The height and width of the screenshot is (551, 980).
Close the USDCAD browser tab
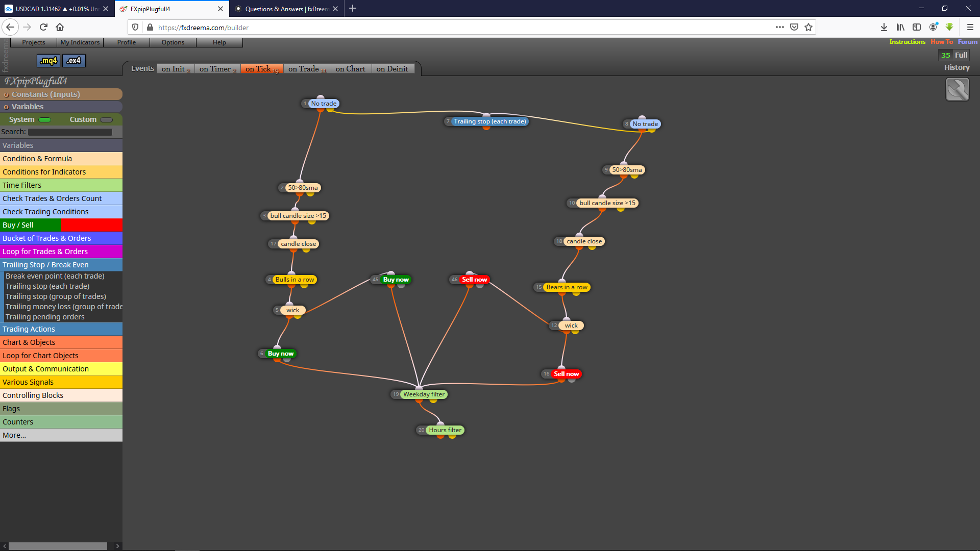[x=106, y=9]
